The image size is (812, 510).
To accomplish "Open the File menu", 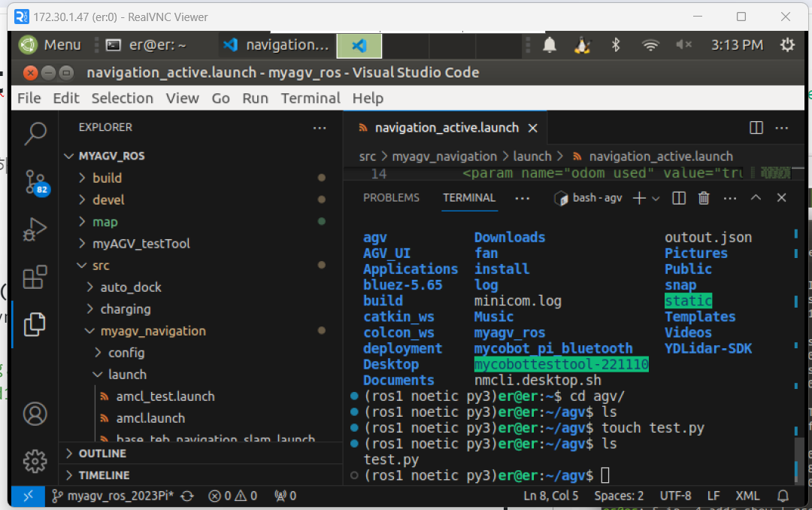I will (29, 98).
